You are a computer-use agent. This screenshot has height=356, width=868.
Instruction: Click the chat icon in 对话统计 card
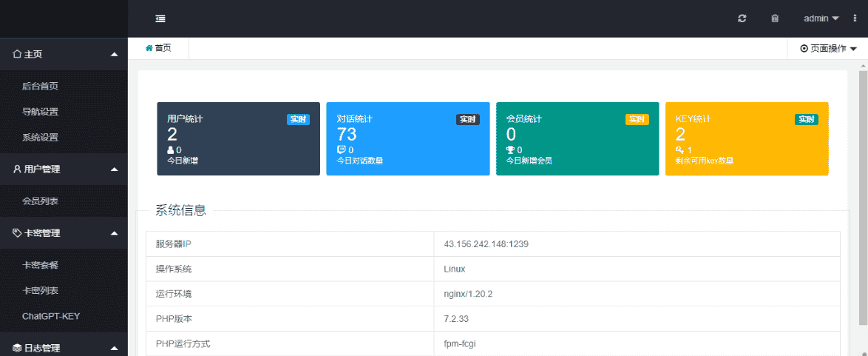[x=341, y=150]
